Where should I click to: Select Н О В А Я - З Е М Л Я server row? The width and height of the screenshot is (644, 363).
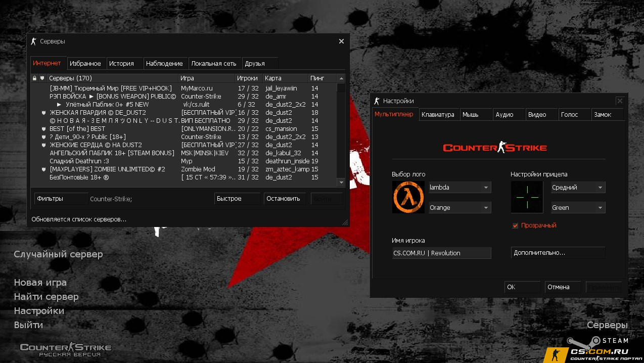(x=183, y=121)
